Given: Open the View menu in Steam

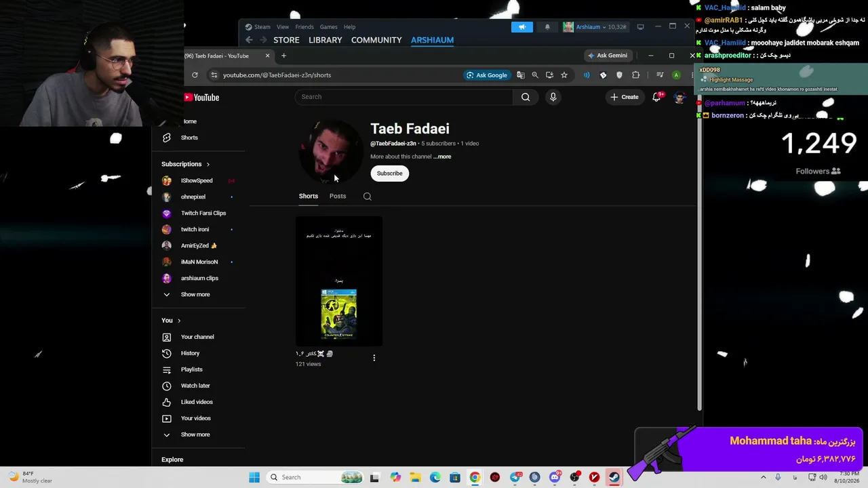Looking at the screenshot, I should 283,27.
